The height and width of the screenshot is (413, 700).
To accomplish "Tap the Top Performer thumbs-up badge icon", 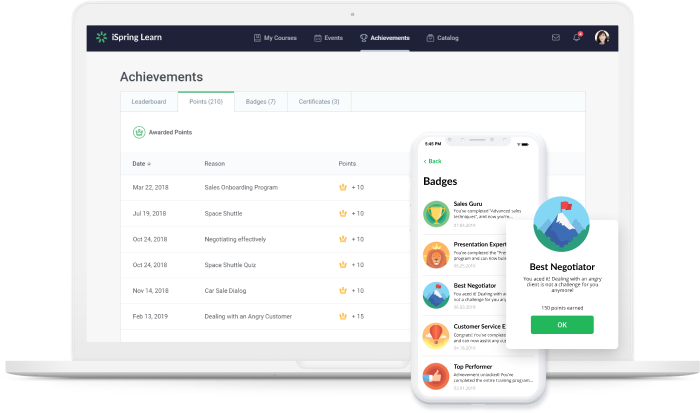I will [436, 376].
